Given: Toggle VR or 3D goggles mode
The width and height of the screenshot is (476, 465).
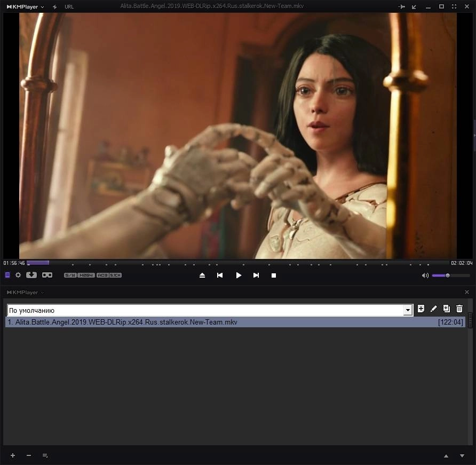Looking at the screenshot, I should 47,275.
